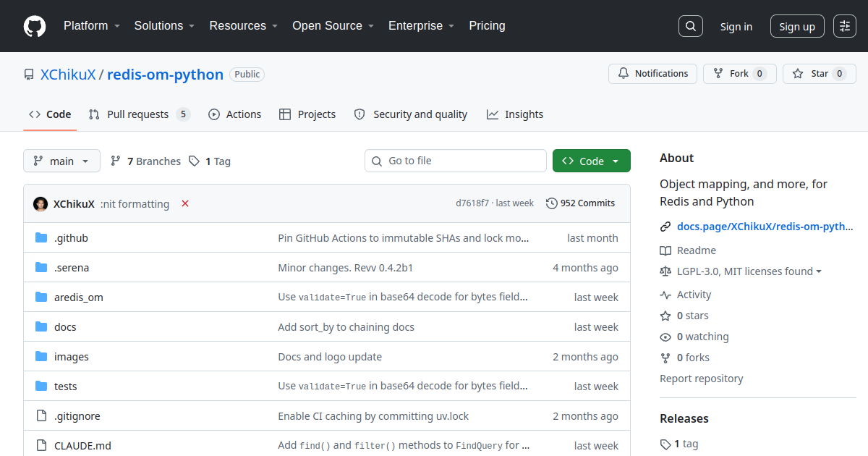Click the aredis_om folder icon

point(41,297)
